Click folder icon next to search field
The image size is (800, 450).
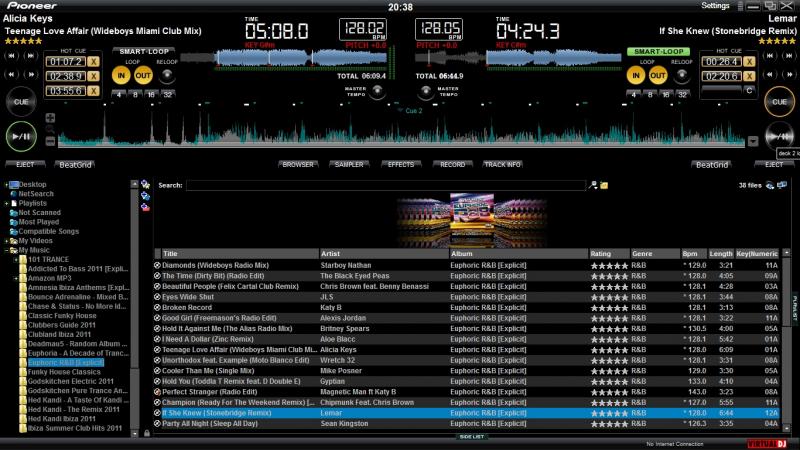click(x=604, y=185)
